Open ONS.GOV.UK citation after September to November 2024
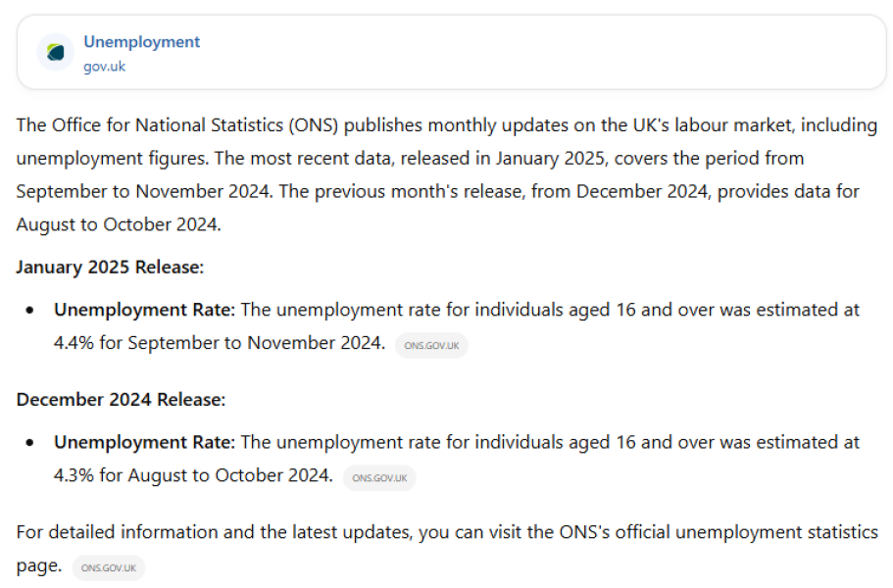893x588 pixels. 431,346
